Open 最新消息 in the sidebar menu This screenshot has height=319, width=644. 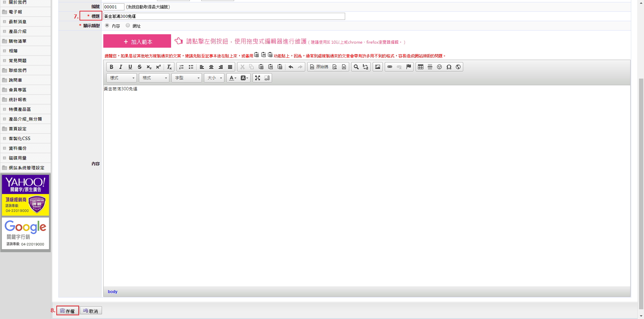tap(17, 22)
